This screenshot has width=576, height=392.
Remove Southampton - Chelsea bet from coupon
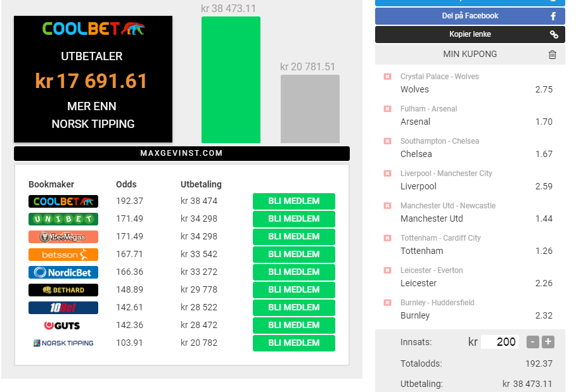(387, 141)
